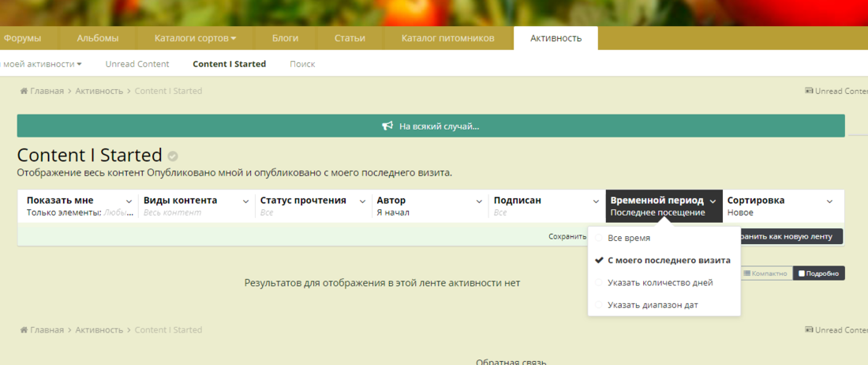The image size is (868, 365).
Task: Click the checkmark badge beside Content I Started
Action: coord(173,156)
